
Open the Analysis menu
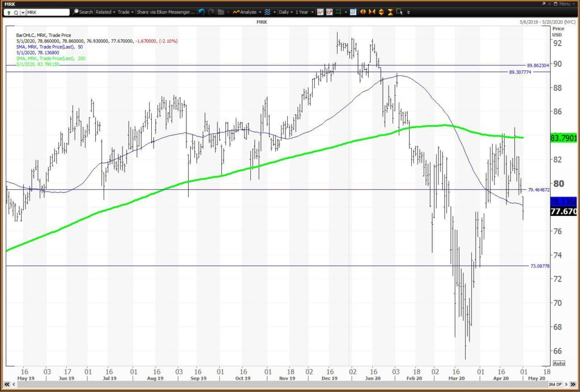(247, 12)
